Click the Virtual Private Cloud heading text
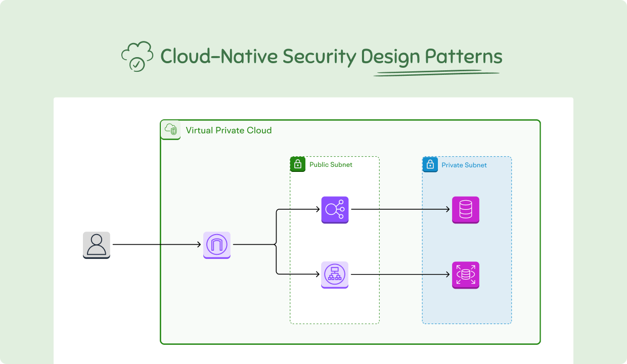627x364 pixels. [x=229, y=130]
